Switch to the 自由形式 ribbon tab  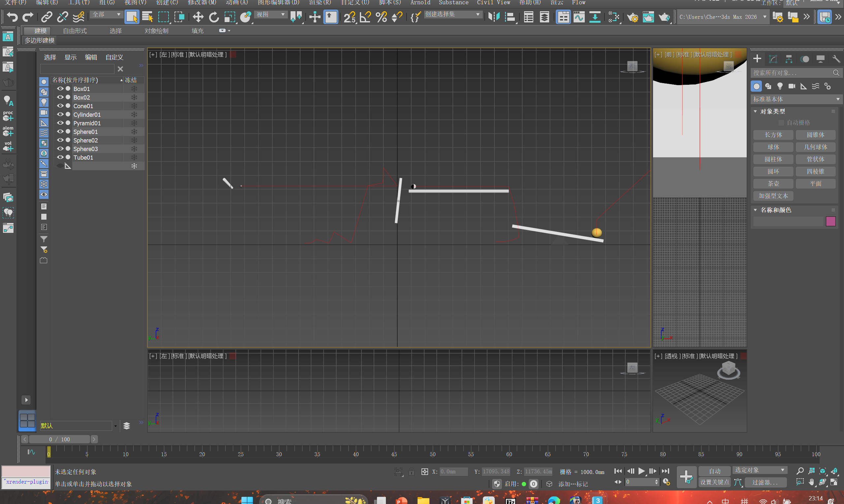pos(75,31)
